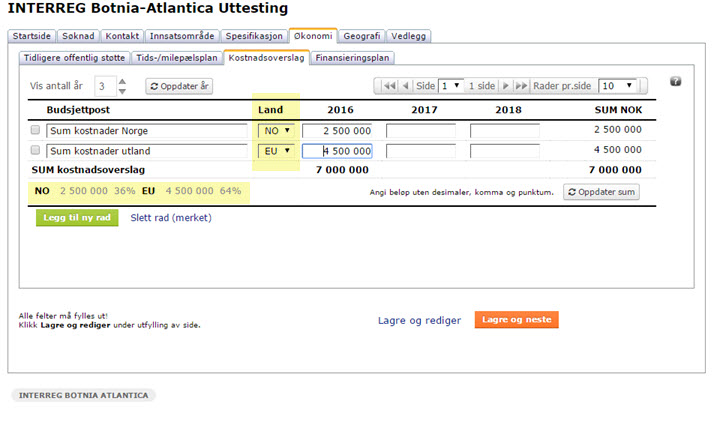Decrease the Vis antall år value
This screenshot has width=717, height=422.
(x=122, y=91)
